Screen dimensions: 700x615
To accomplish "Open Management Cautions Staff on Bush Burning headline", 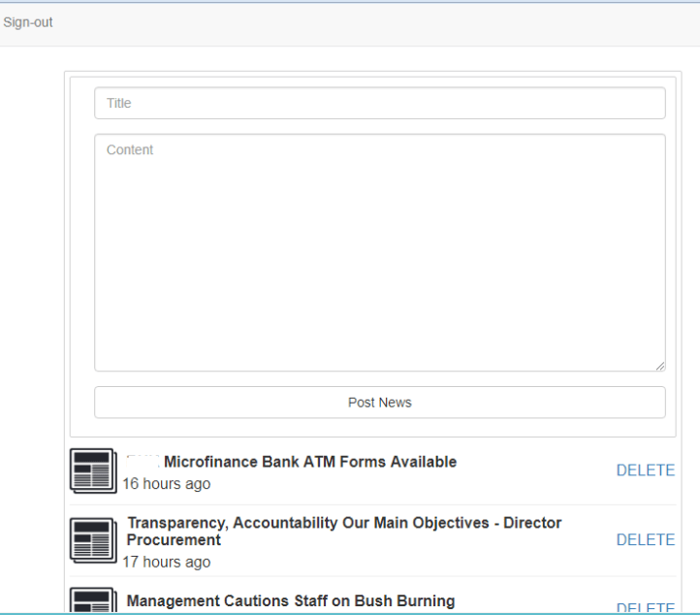I will pyautogui.click(x=290, y=601).
